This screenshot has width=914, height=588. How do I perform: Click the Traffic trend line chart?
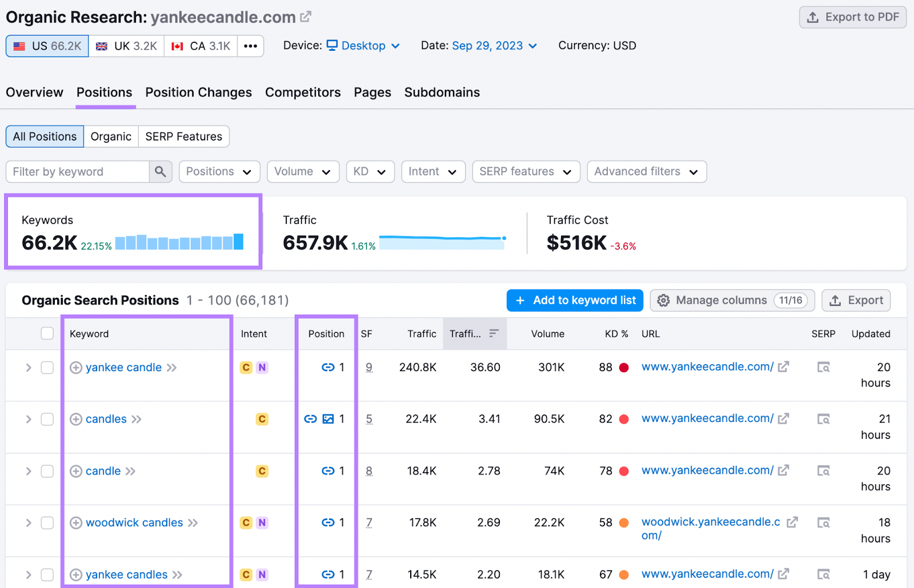coord(443,242)
